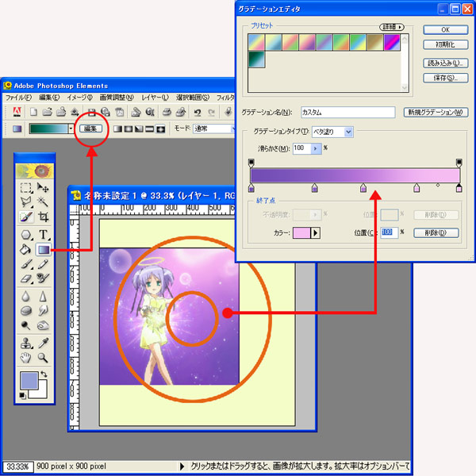This screenshot has width=476, height=476.
Task: Select the Paint Bucket tool
Action: click(25, 249)
